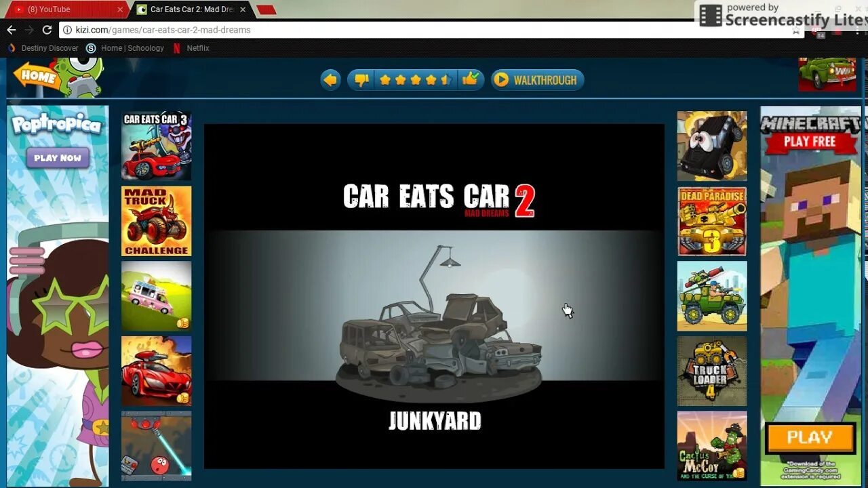The image size is (868, 488).
Task: Click orange PLAY button on Minecraft ad
Action: [810, 438]
